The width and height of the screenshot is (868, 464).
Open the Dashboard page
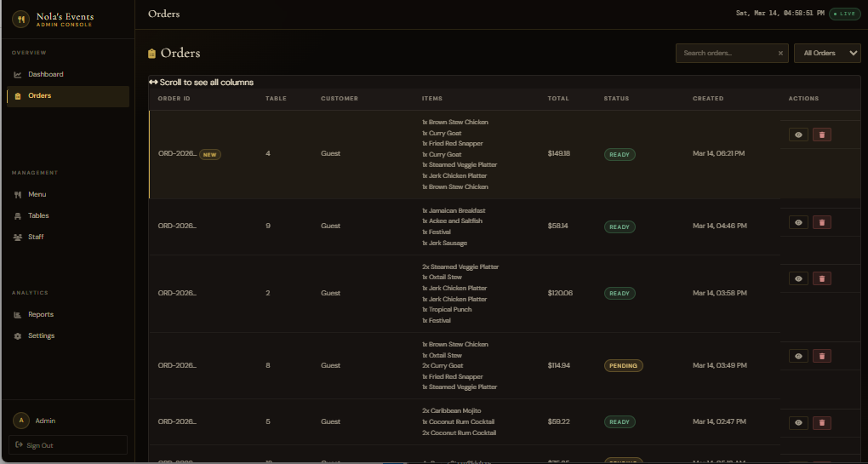pos(67,74)
